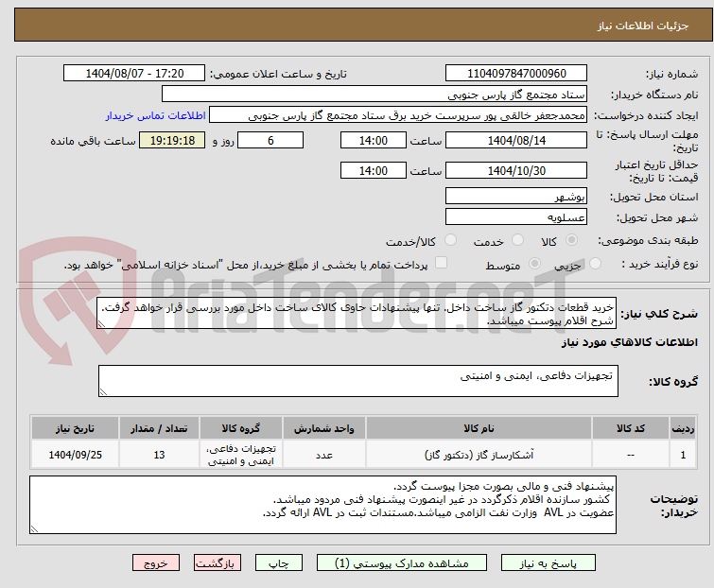The width and height of the screenshot is (714, 588).
Task: Click the خروج exit button
Action: 156,563
